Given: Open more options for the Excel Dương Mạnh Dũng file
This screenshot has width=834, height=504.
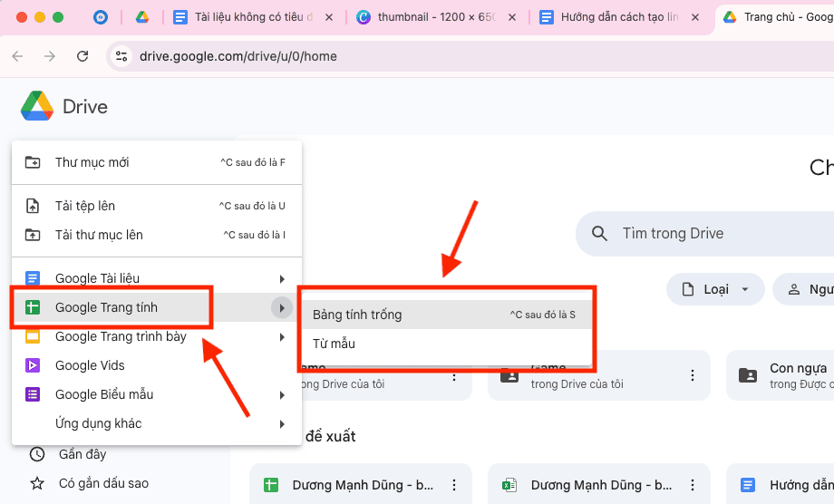Looking at the screenshot, I should pyautogui.click(x=692, y=485).
